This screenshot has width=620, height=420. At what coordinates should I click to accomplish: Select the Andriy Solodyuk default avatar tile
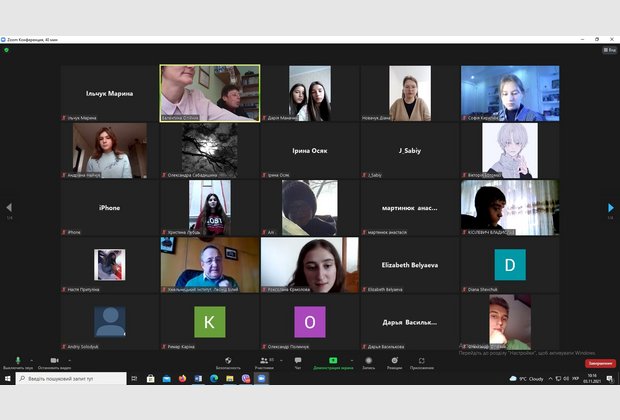pyautogui.click(x=110, y=322)
